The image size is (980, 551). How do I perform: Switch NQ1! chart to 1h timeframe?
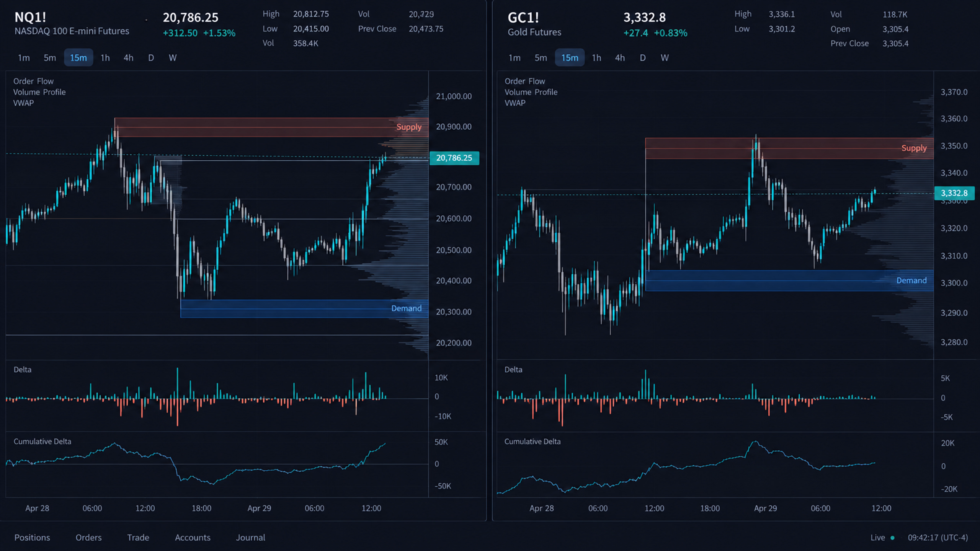coord(105,58)
